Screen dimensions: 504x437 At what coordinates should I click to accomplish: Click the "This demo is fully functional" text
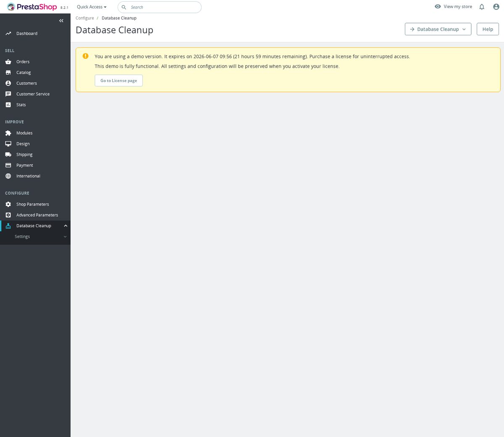point(217,66)
